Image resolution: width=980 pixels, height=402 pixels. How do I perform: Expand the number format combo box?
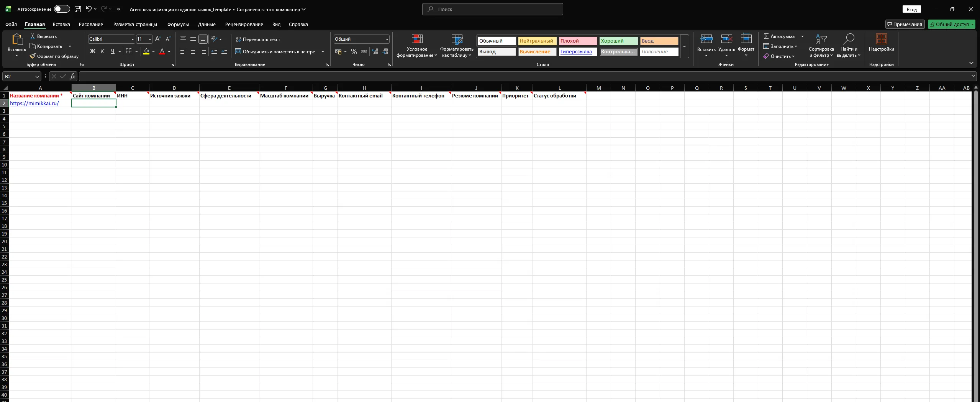coord(387,39)
